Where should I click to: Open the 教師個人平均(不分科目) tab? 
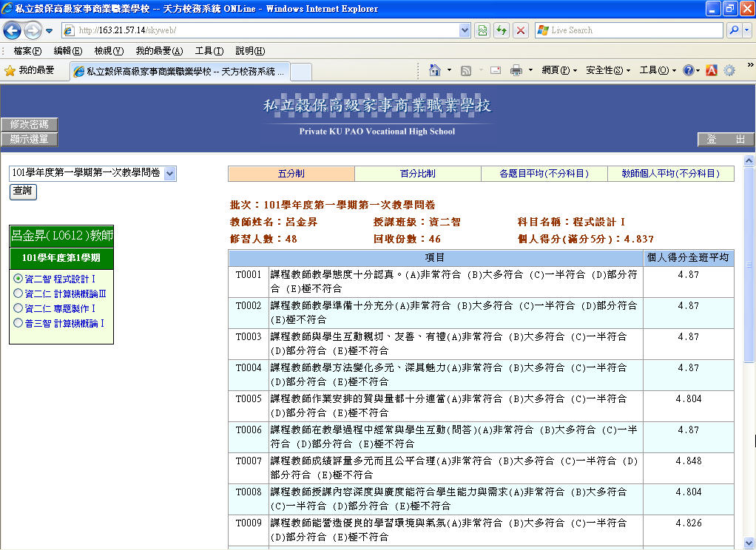(671, 174)
